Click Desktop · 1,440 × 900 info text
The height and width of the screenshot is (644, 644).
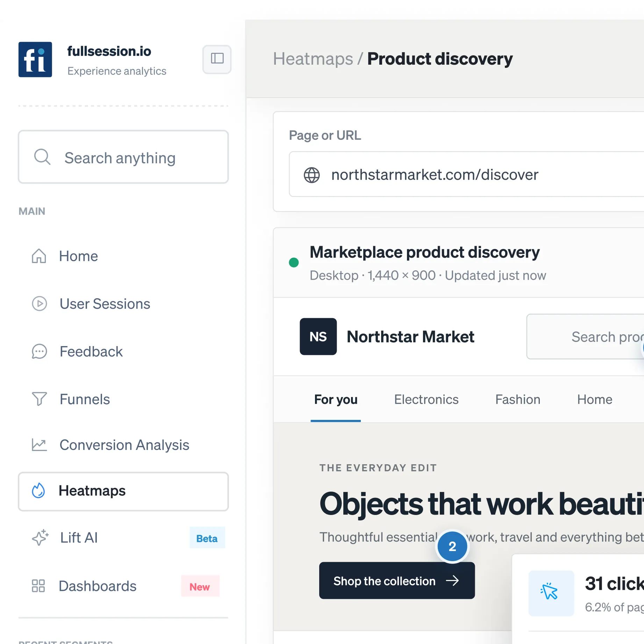click(428, 275)
